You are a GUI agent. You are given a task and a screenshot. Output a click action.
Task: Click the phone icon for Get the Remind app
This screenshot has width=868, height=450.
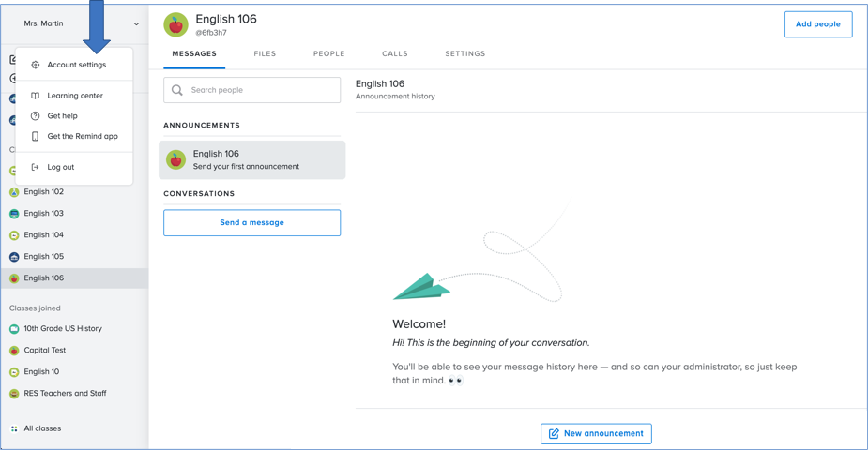click(36, 136)
